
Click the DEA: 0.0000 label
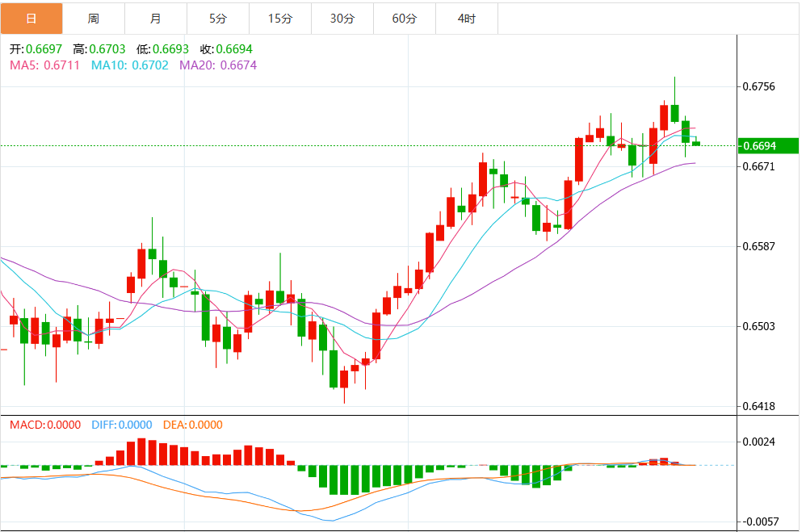click(193, 425)
